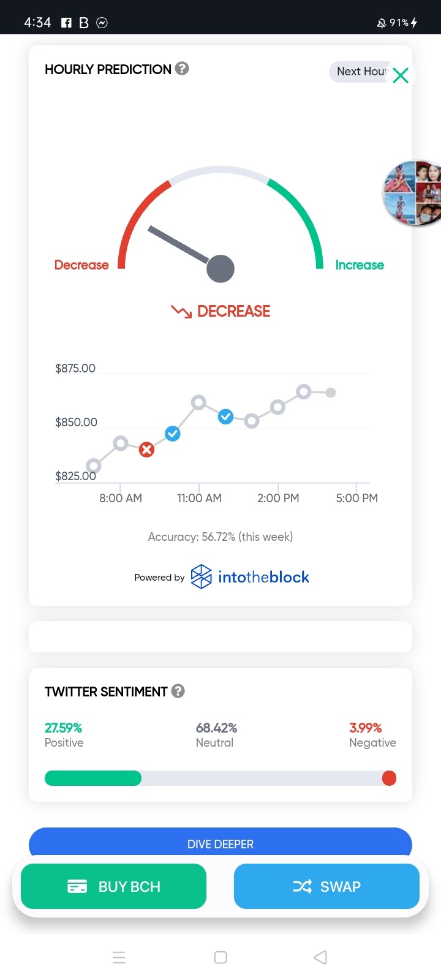
Task: Tap the Android back triangle icon
Action: tap(320, 957)
